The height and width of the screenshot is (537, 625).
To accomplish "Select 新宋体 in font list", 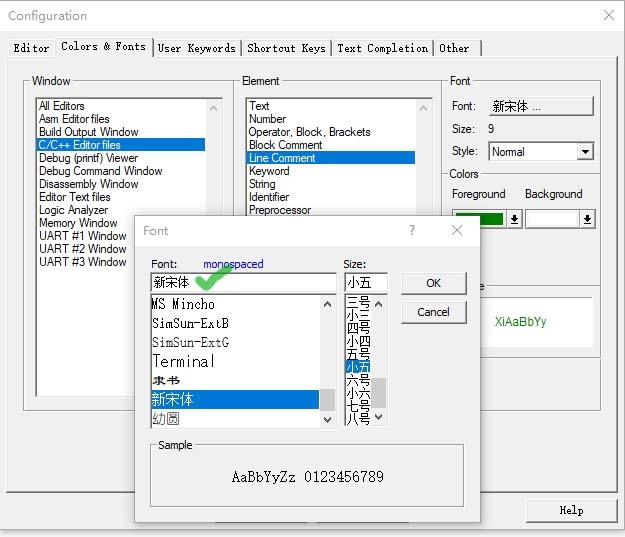I will (235, 399).
